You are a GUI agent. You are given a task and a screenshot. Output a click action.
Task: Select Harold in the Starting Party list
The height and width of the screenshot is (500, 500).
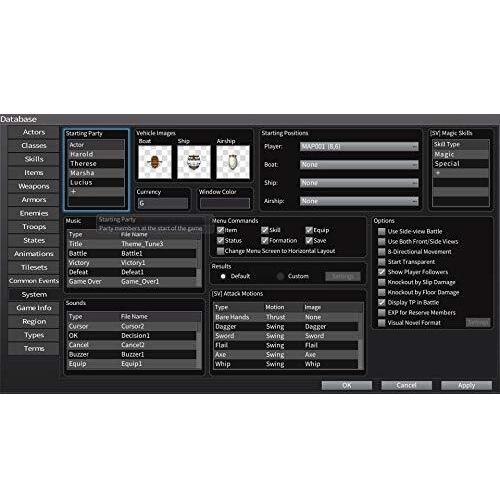click(x=96, y=154)
